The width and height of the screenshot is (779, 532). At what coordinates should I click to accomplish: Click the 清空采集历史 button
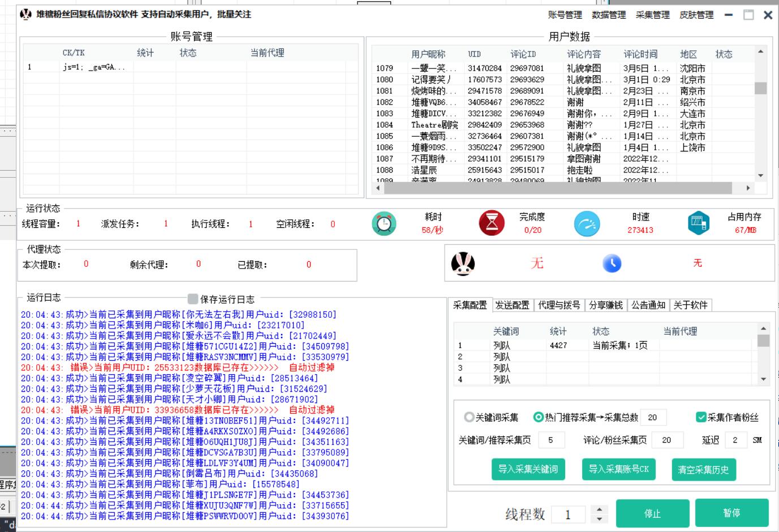click(x=703, y=469)
